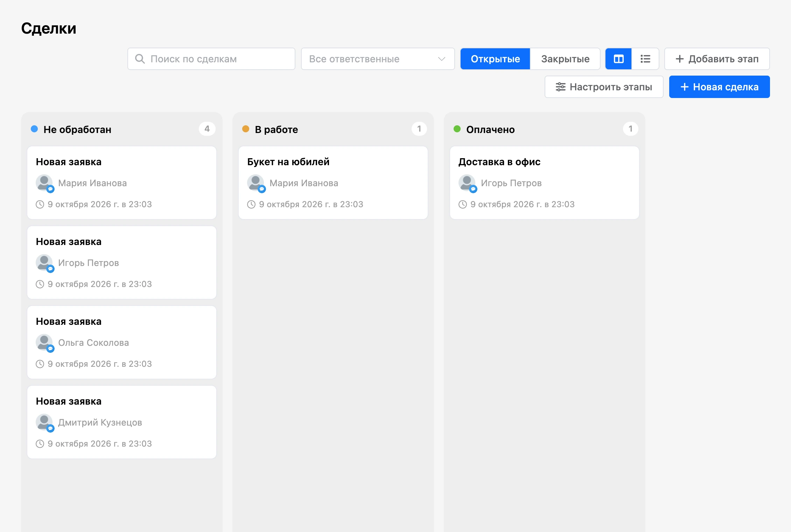Click clock icon on Доставка в офис card
791x532 pixels.
click(x=463, y=204)
